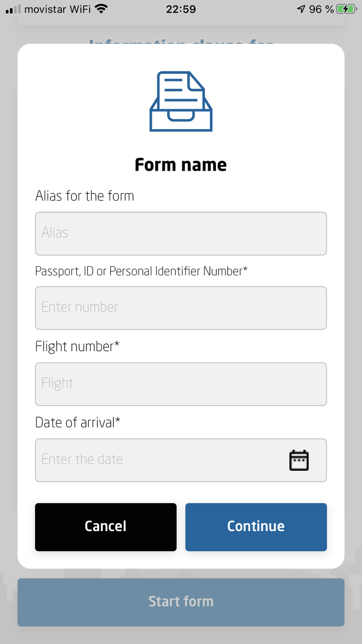Tap the 'Flight number*' label
This screenshot has height=644, width=362.
pyautogui.click(x=77, y=346)
